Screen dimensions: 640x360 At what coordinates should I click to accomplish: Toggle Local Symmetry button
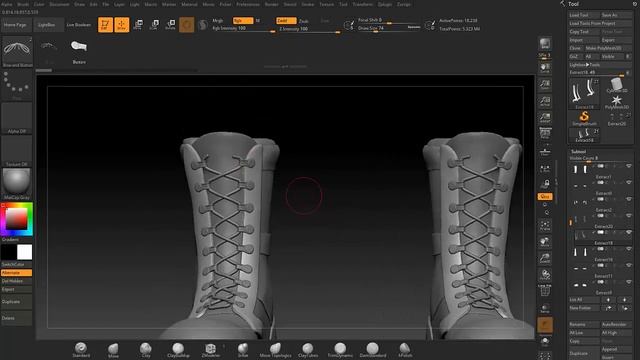(544, 168)
